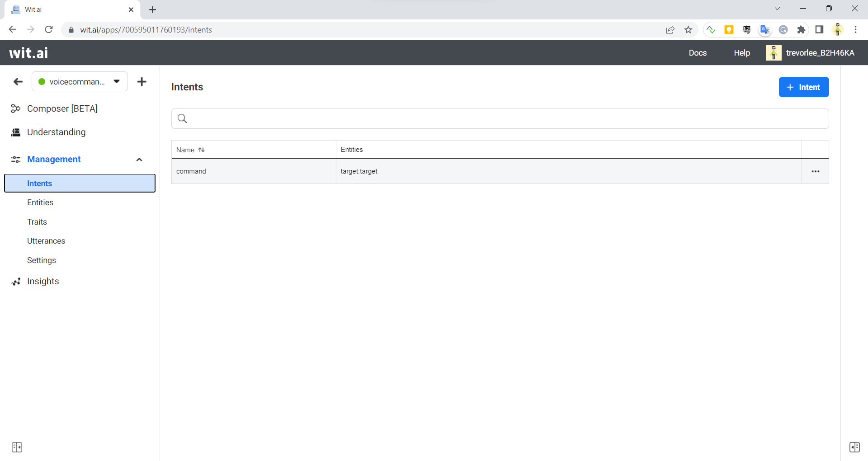Open the Help link in header
This screenshot has width=868, height=461.
click(x=742, y=53)
